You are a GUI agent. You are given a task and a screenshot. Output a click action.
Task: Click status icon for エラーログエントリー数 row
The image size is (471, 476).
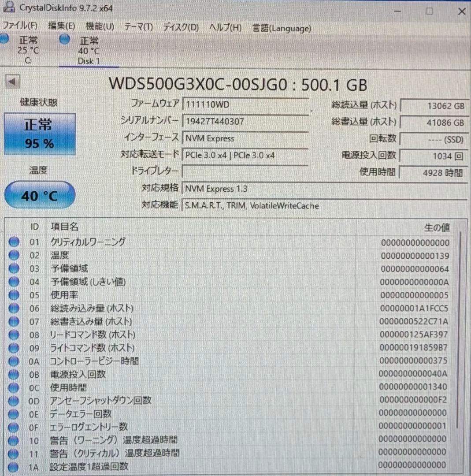pyautogui.click(x=13, y=428)
